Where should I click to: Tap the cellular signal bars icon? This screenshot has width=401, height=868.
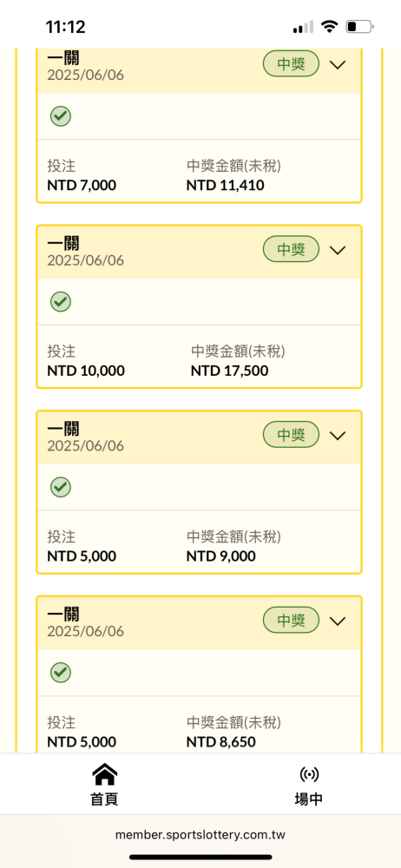point(303,27)
